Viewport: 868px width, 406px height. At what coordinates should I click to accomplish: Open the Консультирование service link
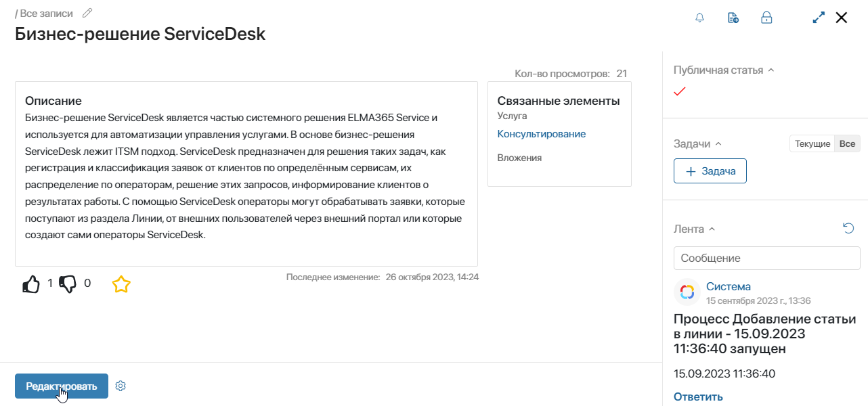click(542, 134)
